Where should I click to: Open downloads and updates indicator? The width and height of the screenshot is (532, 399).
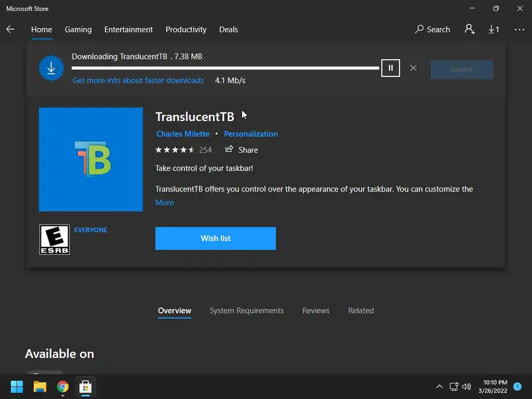(x=494, y=30)
